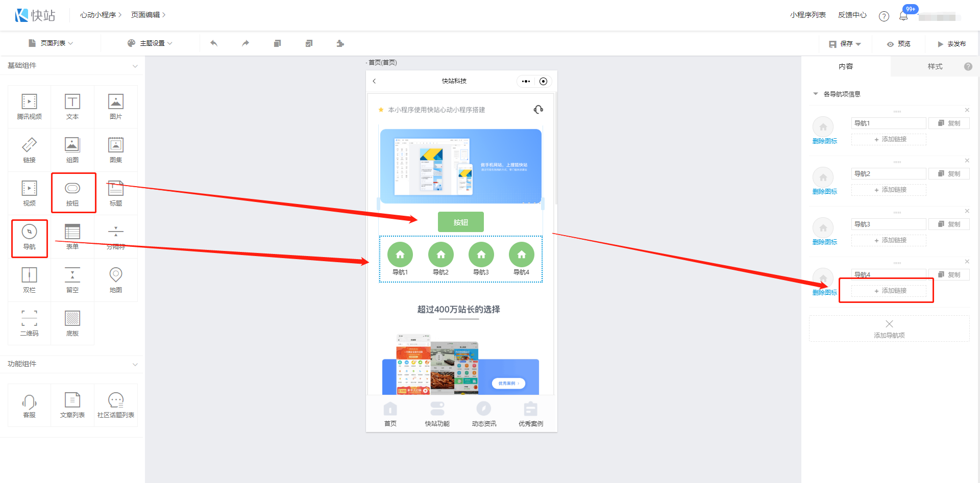Screen dimensions: 980x483
Task: Click the undo arrow in toolbar
Action: pos(214,43)
